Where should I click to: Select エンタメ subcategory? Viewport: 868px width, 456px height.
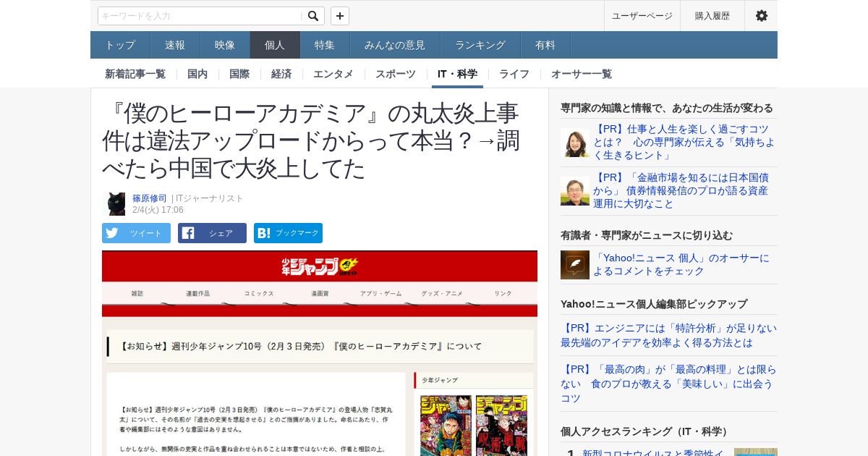(x=333, y=74)
